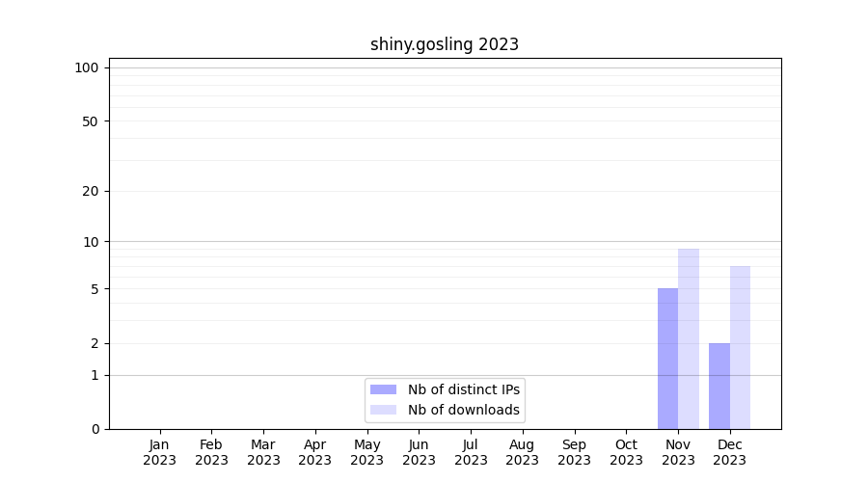Click the November distinct IPs bar

[667, 359]
